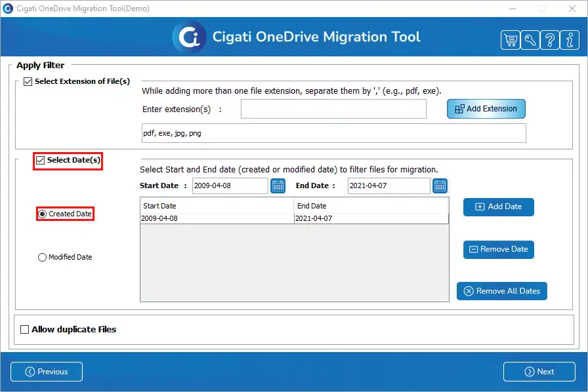Open the info about icon

coord(570,40)
